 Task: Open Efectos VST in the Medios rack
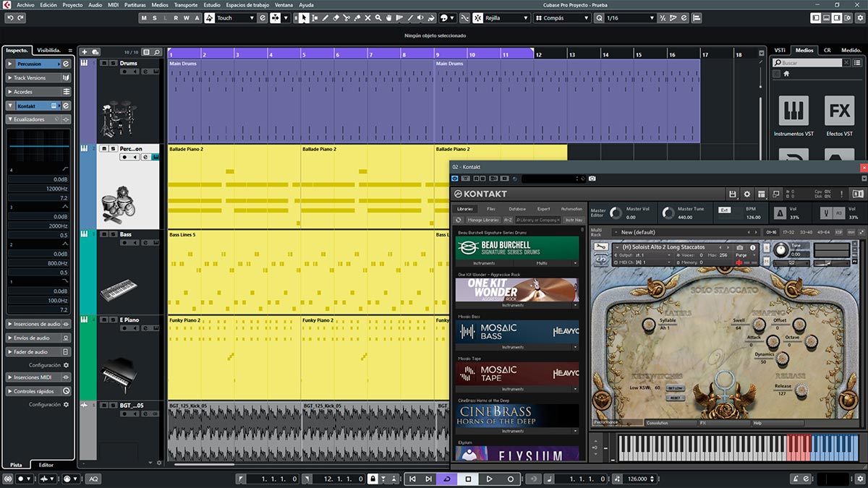click(x=839, y=116)
